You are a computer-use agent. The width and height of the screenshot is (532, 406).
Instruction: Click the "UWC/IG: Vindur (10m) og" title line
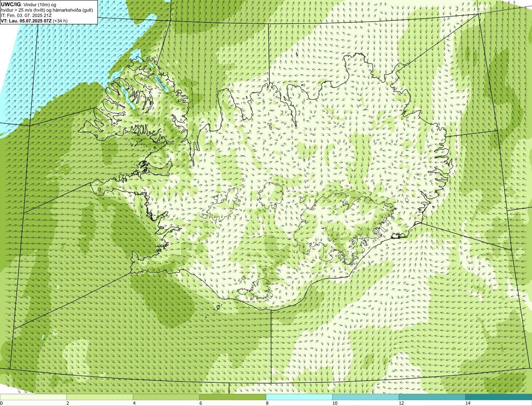click(28, 4)
